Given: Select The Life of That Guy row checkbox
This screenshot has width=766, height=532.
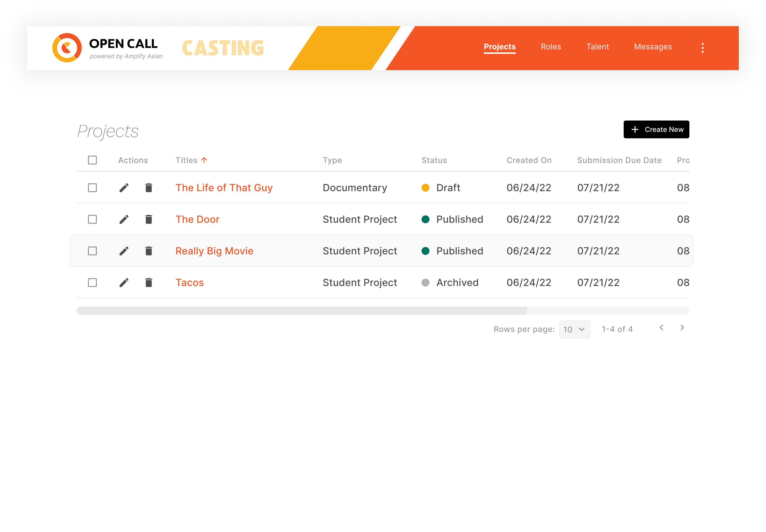Looking at the screenshot, I should click(x=92, y=188).
